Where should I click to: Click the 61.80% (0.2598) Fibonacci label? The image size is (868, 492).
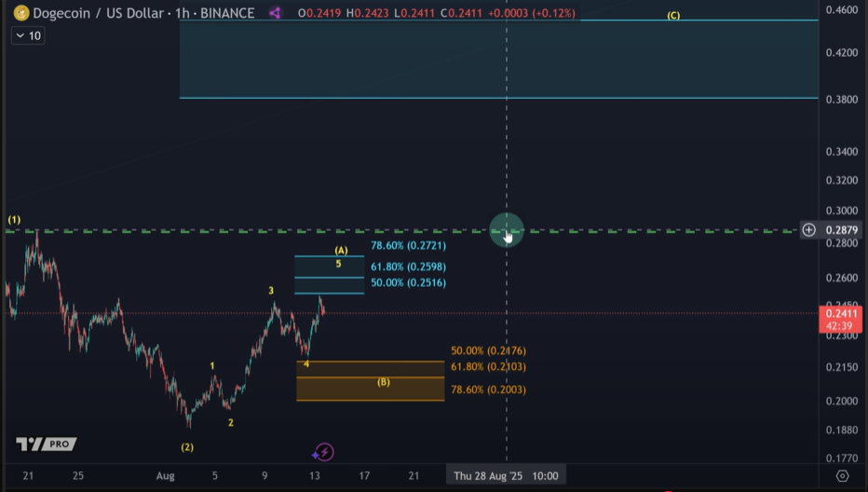[x=408, y=266]
